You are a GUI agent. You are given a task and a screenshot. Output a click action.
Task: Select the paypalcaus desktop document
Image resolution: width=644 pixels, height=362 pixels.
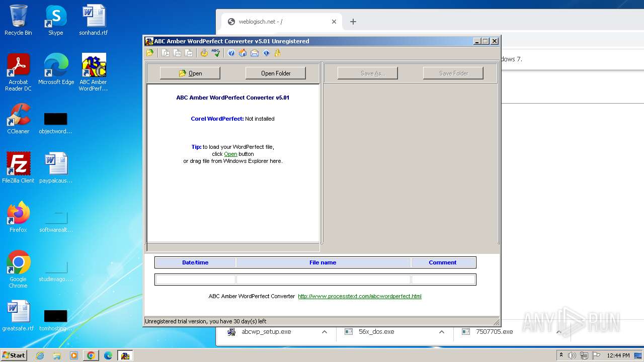(x=56, y=168)
